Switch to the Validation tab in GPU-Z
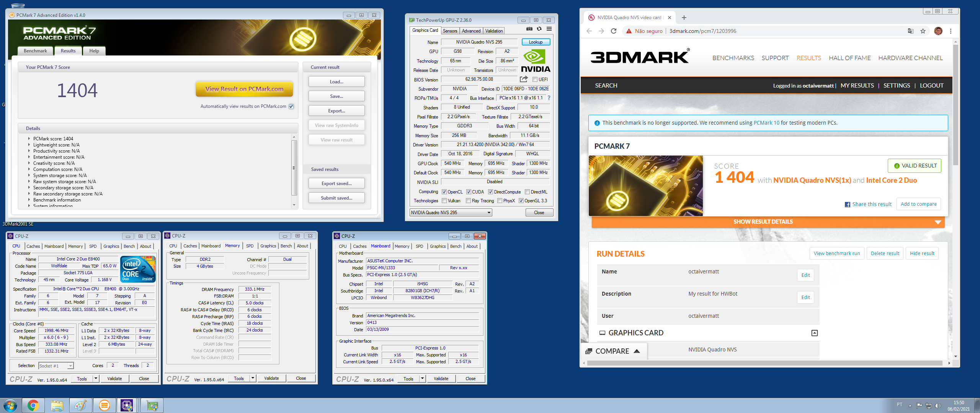980x413 pixels. click(494, 31)
